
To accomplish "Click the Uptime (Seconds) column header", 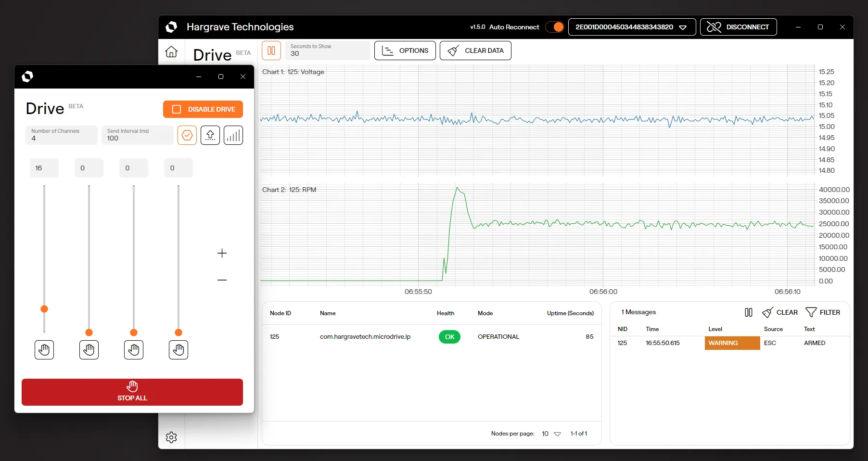I will click(570, 313).
